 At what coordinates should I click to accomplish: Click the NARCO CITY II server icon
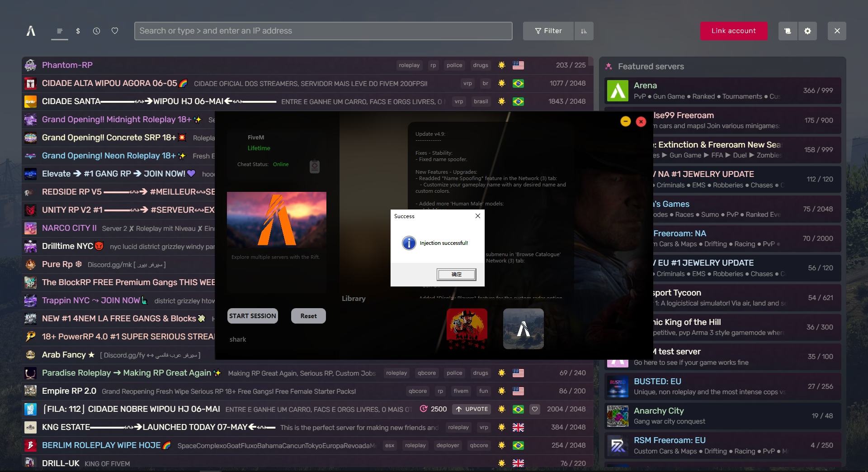(30, 228)
